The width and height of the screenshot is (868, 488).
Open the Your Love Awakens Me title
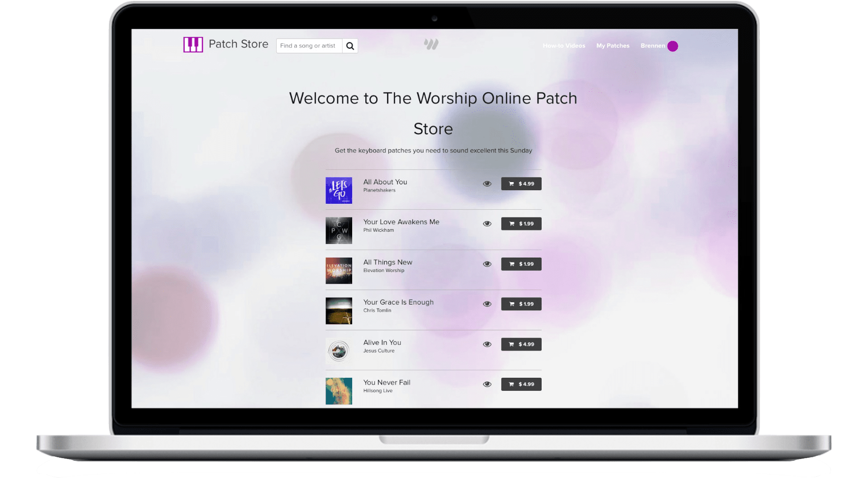pos(401,222)
